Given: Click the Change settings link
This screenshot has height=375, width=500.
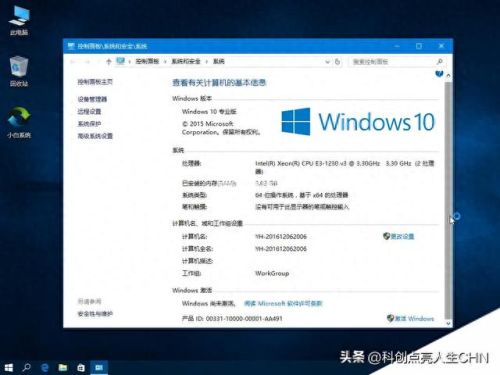Looking at the screenshot, I should (x=402, y=236).
